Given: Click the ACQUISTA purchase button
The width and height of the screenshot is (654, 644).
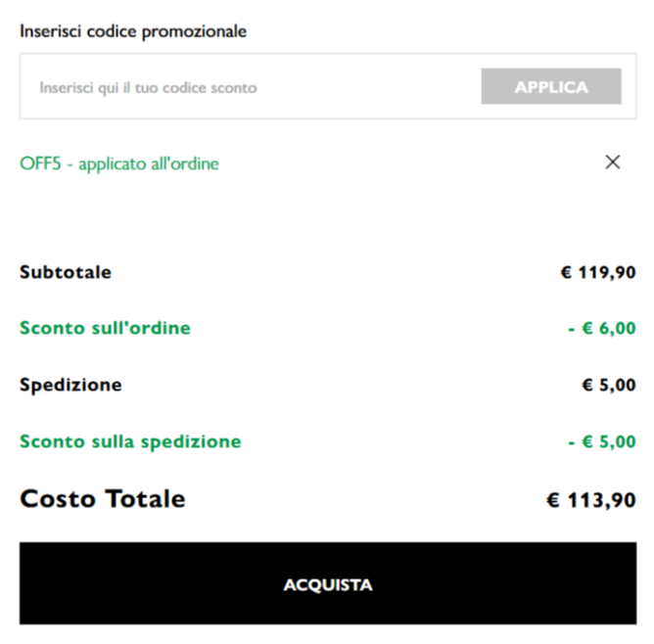Looking at the screenshot, I should [x=328, y=585].
